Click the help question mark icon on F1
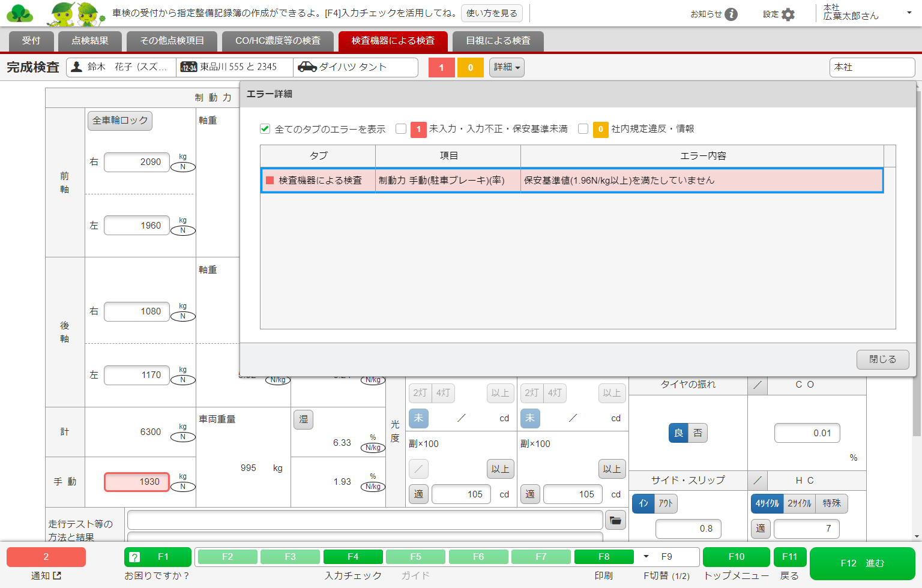 133,557
